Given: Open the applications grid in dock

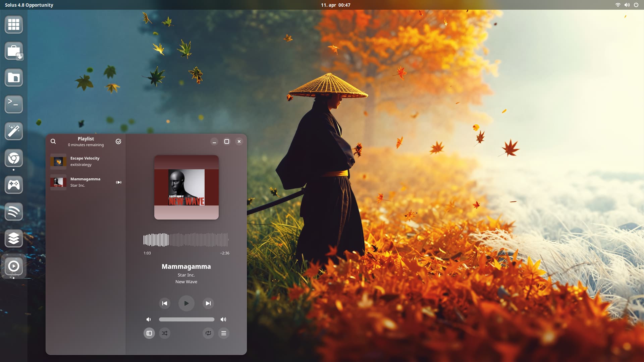Looking at the screenshot, I should pyautogui.click(x=14, y=24).
